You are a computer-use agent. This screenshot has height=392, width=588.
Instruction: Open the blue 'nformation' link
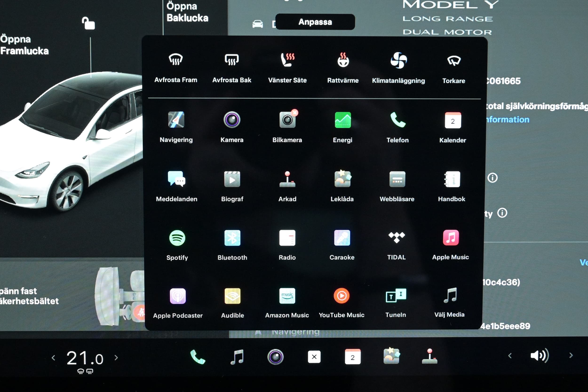click(508, 120)
